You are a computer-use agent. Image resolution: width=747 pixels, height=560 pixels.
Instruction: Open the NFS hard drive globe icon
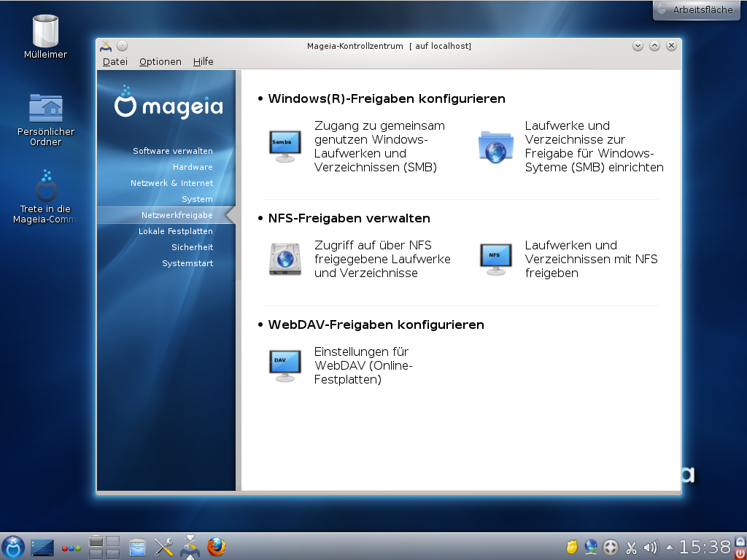285,259
